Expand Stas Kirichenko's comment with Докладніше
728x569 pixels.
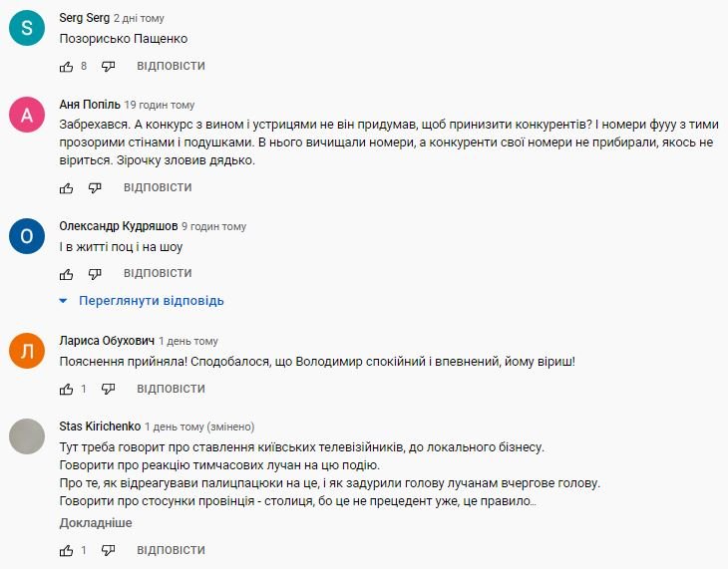[x=96, y=523]
